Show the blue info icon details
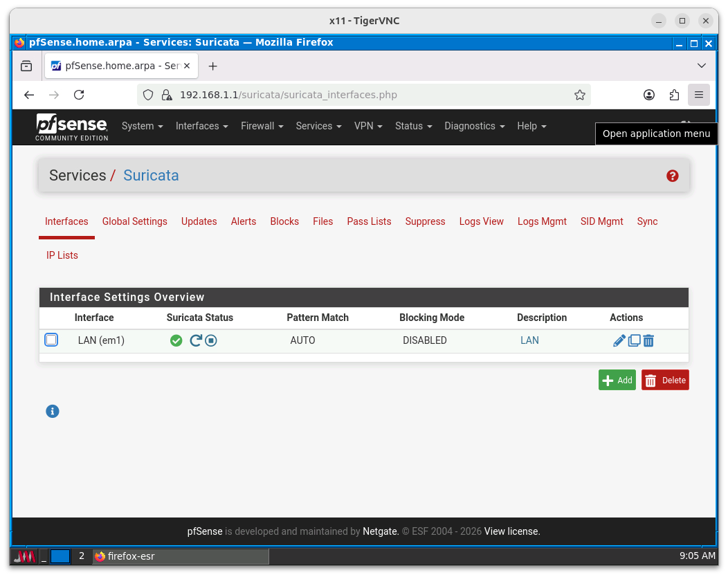The image size is (728, 577). [x=53, y=411]
